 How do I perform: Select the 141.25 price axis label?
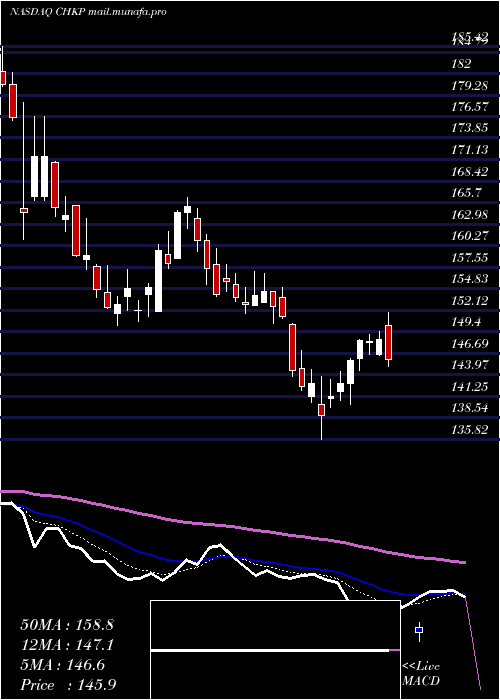tap(469, 387)
